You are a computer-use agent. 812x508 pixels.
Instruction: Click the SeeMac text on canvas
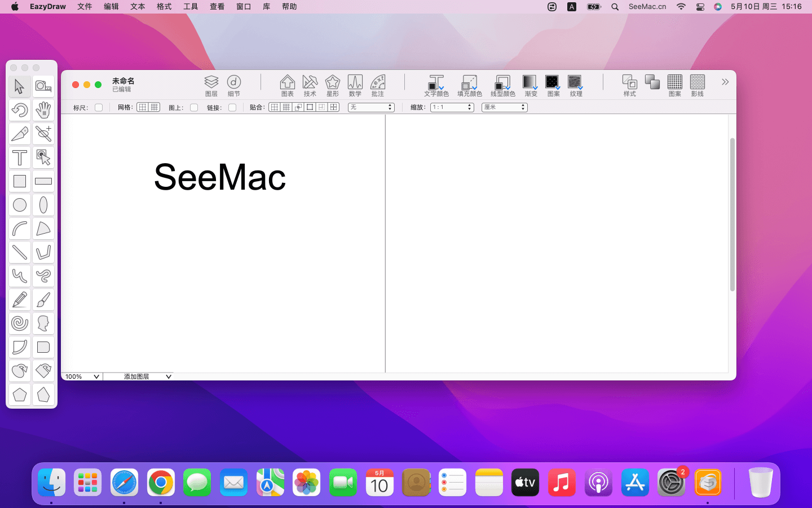[x=220, y=177]
